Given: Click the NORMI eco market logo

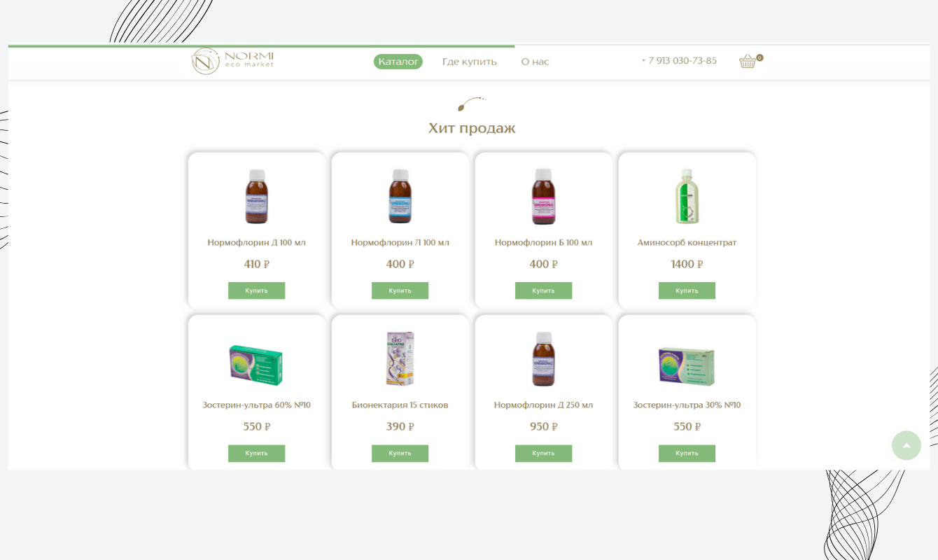Looking at the screenshot, I should (232, 61).
